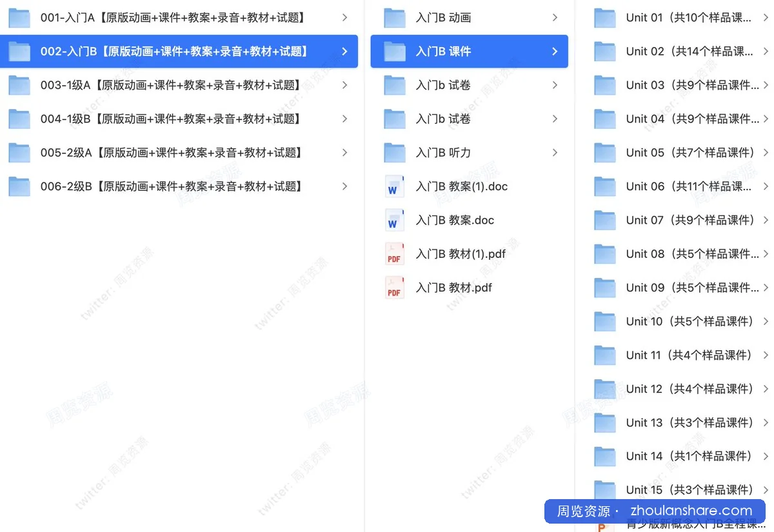Screen dimensions: 774x532
Task: Click the folder icon of 005-2级A
Action: [19, 153]
